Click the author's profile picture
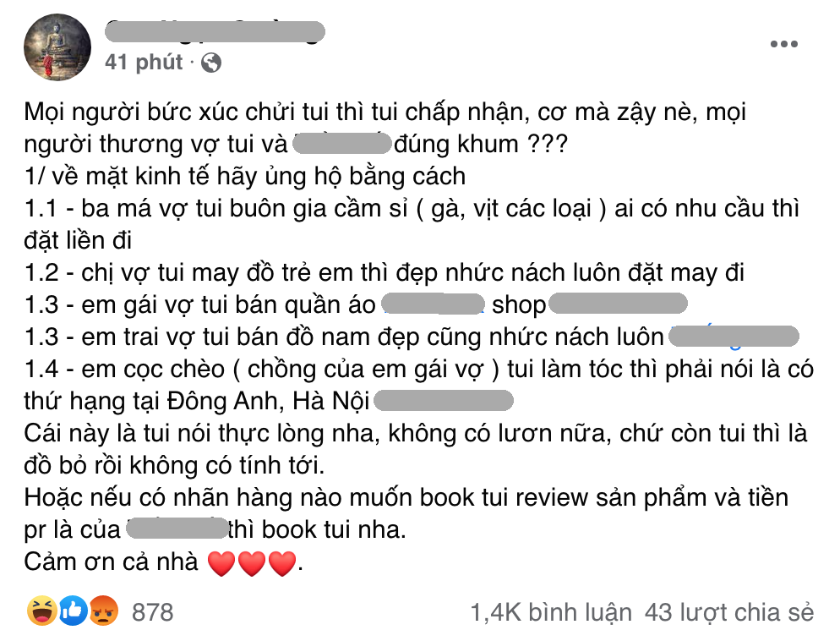840x641 pixels. coord(57,47)
